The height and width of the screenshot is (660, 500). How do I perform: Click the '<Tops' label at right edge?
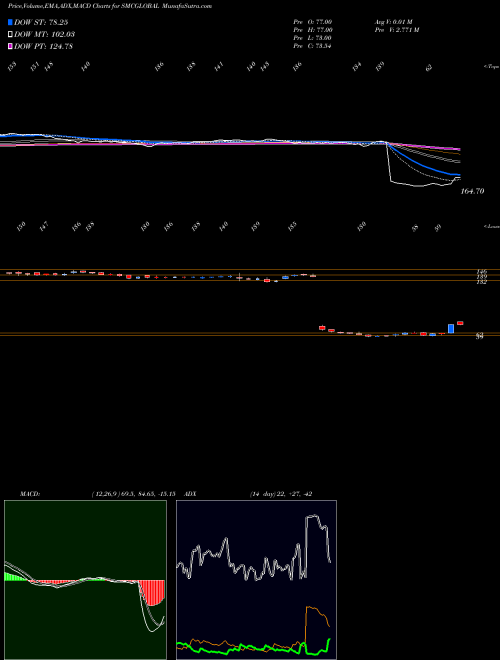(x=491, y=67)
